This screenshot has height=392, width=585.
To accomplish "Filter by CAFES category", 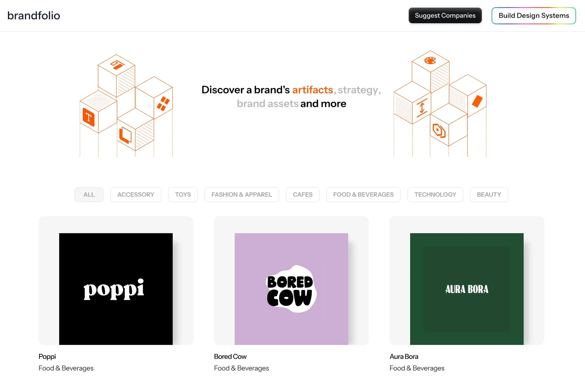I will (303, 195).
